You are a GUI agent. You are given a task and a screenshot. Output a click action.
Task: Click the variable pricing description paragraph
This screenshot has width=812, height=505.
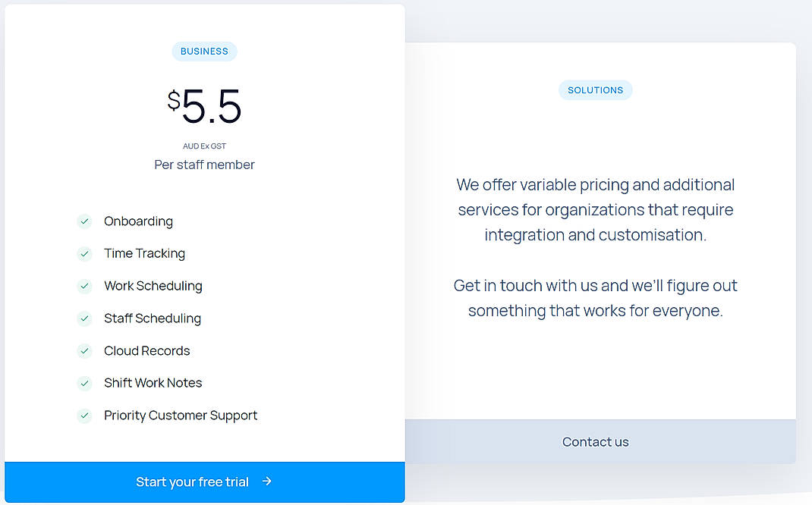tap(594, 209)
